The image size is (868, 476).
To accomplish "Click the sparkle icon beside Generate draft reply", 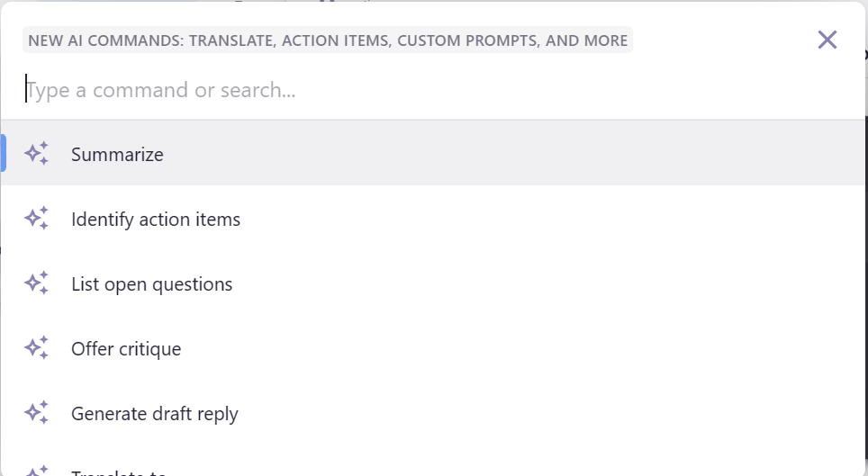I will click(x=36, y=413).
